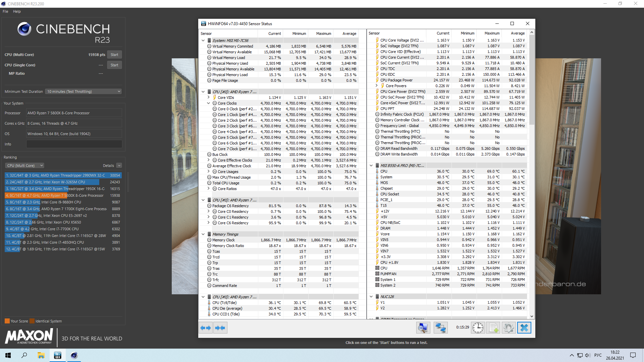644x362 pixels.
Task: Start the CPU Multi Core test
Action: click(114, 55)
